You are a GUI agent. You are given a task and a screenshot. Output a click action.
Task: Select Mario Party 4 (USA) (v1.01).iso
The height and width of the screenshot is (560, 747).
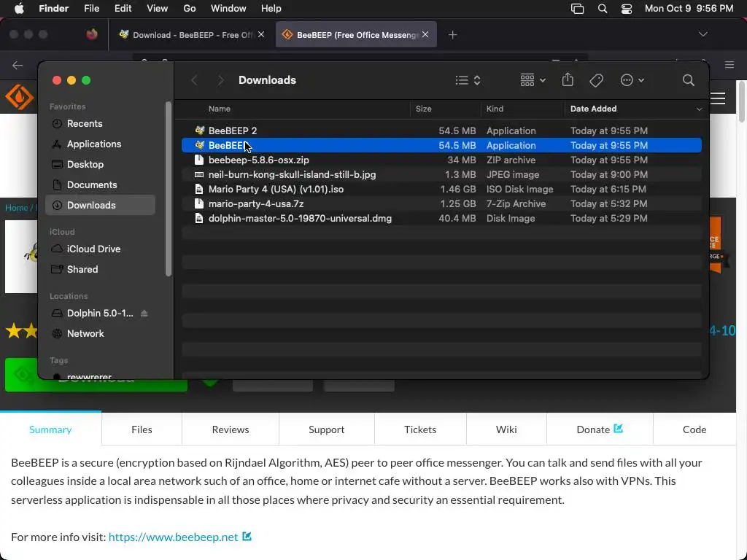pos(441,189)
